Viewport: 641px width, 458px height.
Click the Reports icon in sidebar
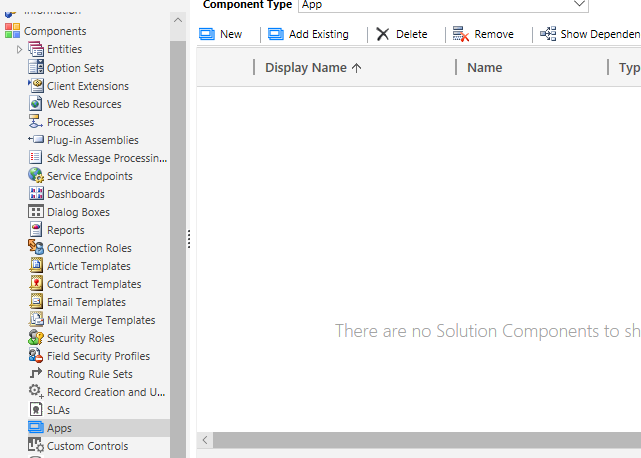36,230
